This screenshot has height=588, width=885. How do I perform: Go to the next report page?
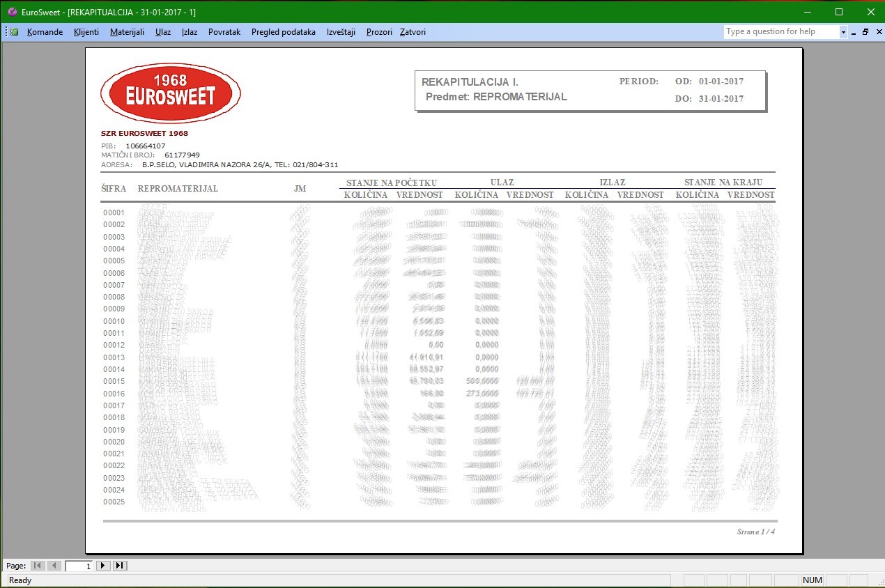click(x=103, y=566)
